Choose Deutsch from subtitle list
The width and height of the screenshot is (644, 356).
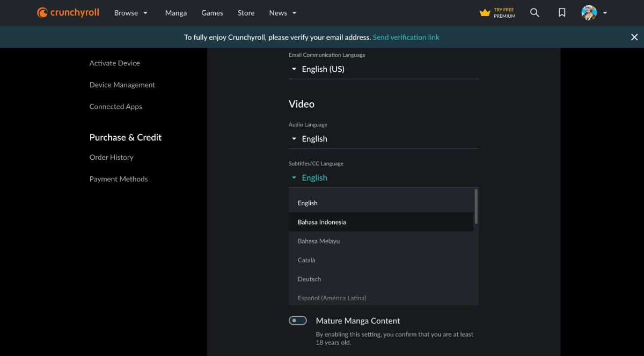310,279
